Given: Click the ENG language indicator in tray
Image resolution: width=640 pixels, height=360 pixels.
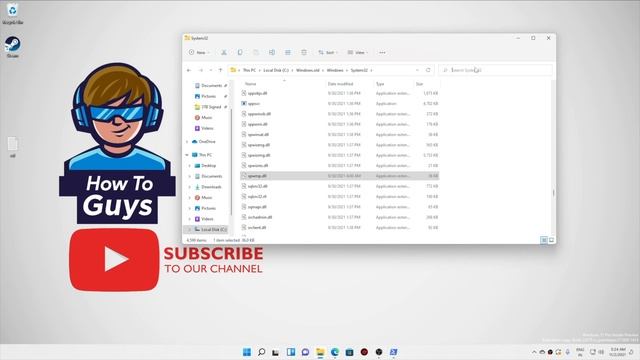Looking at the screenshot, I should [x=580, y=352].
